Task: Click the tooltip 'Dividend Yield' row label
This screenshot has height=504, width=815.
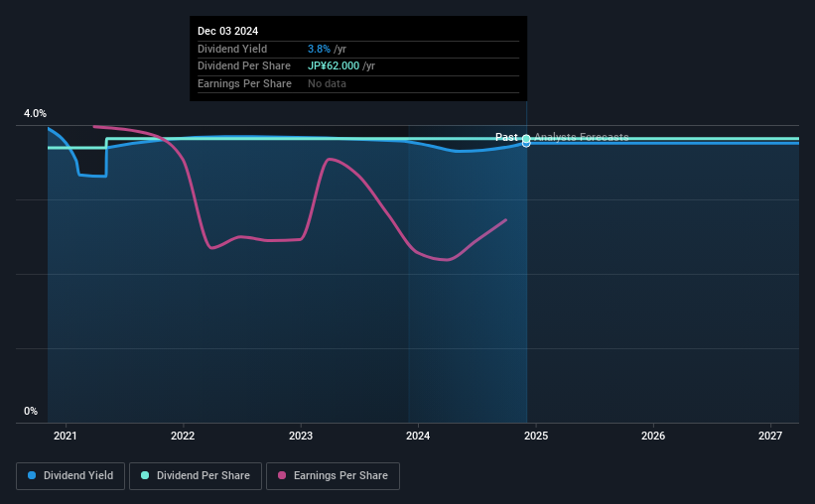Action: [x=232, y=49]
